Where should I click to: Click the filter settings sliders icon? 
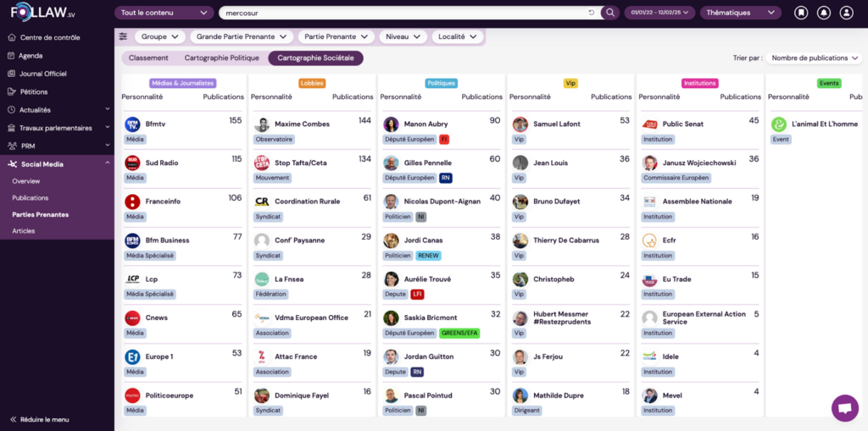tap(124, 36)
